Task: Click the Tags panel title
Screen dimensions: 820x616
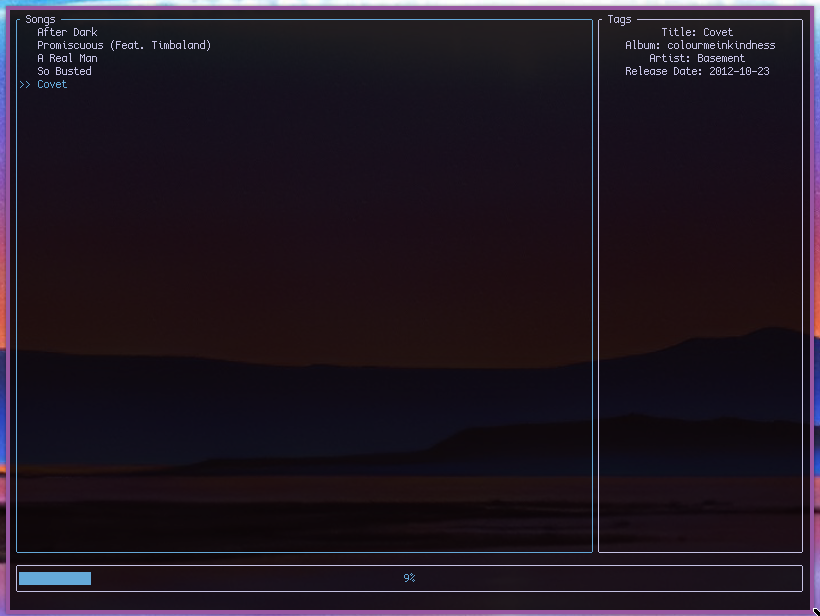Action: click(x=619, y=19)
